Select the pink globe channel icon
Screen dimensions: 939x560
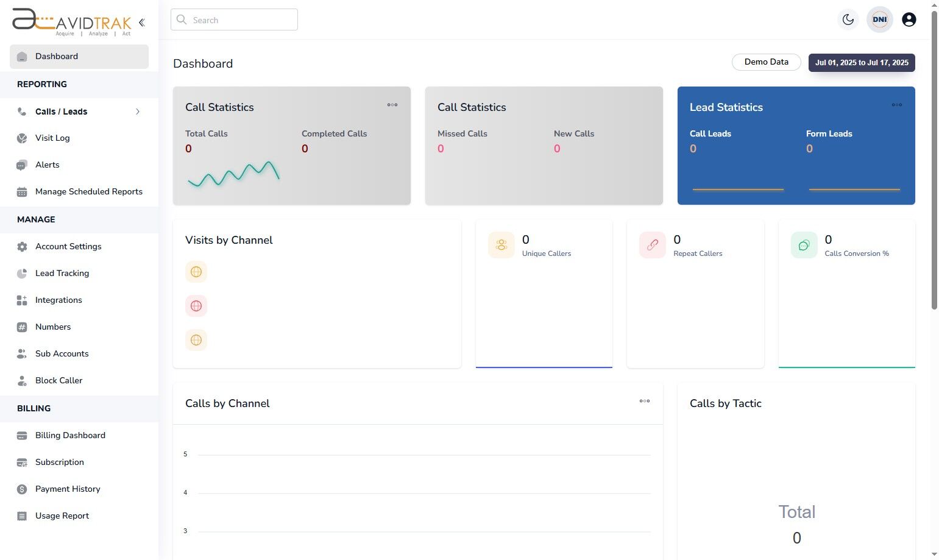coord(196,305)
